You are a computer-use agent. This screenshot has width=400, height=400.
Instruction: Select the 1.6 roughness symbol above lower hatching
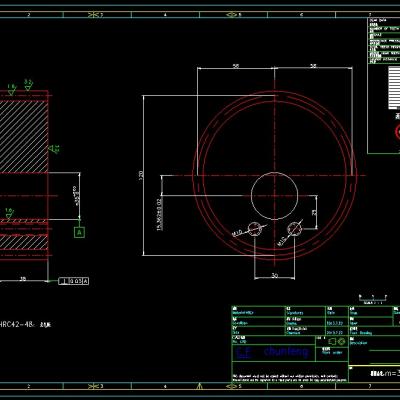[10, 214]
